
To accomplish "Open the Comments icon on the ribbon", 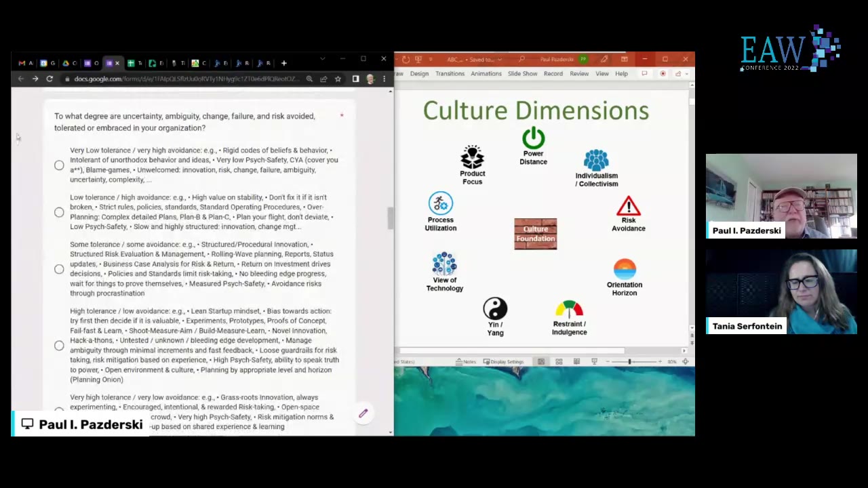I will [x=645, y=74].
